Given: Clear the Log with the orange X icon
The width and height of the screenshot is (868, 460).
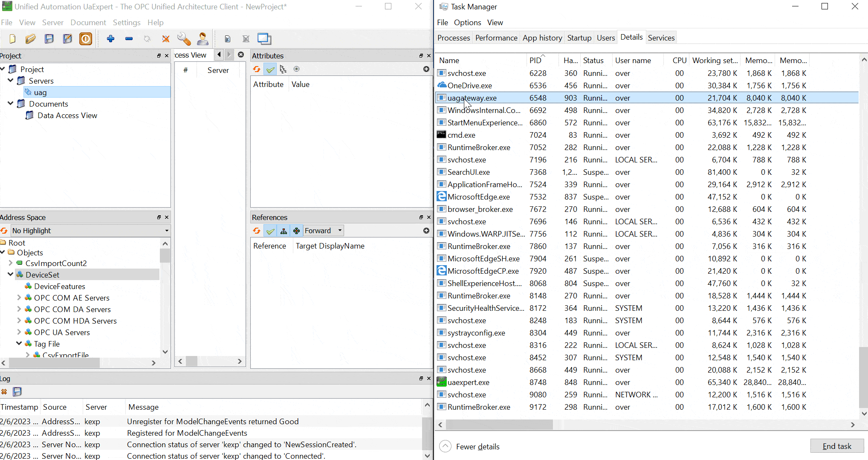Looking at the screenshot, I should tap(4, 391).
